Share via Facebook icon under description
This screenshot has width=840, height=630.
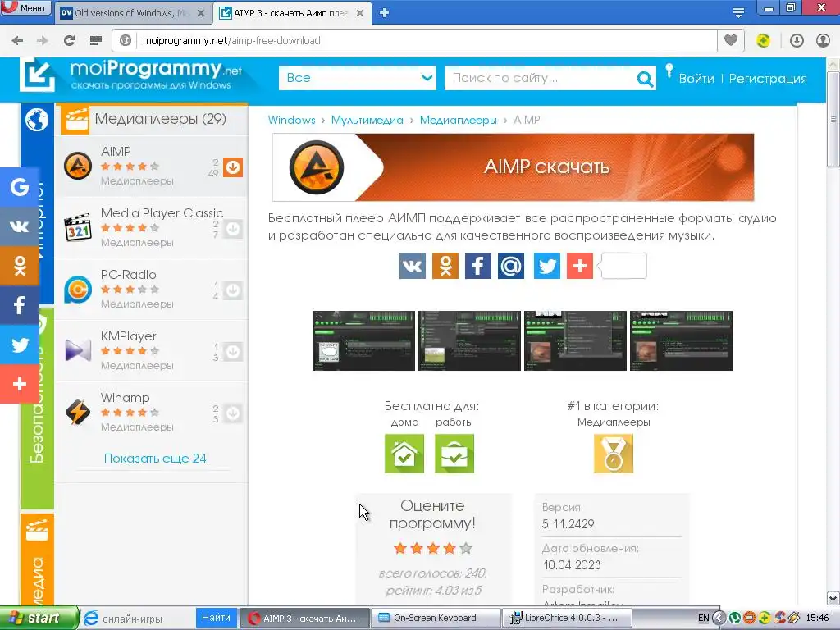pyautogui.click(x=478, y=266)
